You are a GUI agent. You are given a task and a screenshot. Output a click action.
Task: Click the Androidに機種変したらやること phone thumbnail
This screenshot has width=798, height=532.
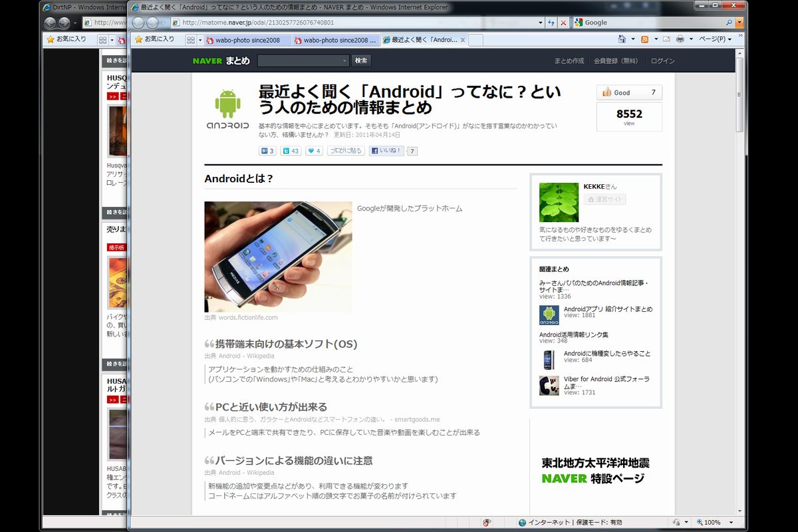click(549, 360)
